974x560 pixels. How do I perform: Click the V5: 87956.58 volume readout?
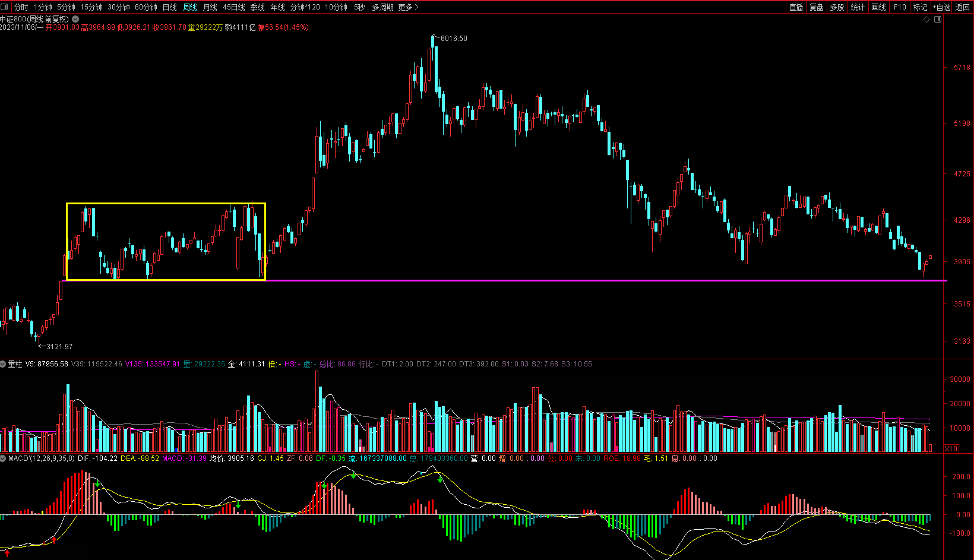click(47, 364)
